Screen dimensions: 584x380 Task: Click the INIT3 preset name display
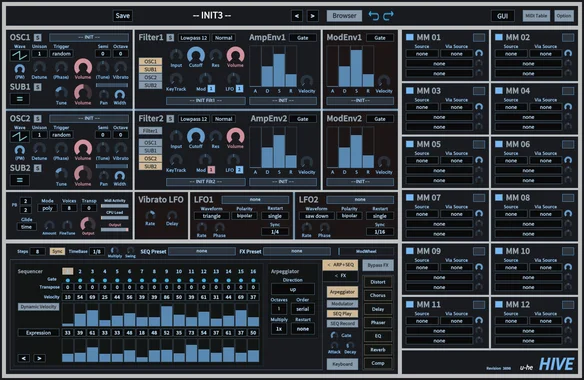(212, 16)
